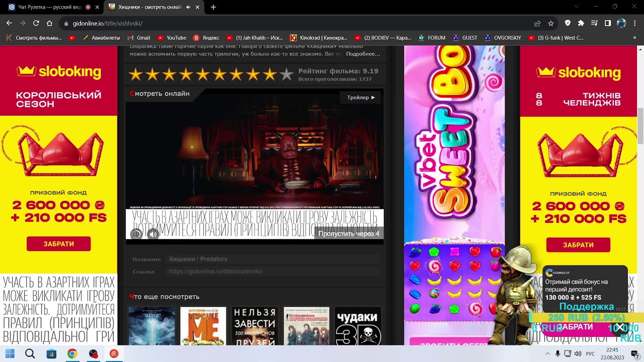Switch the РУС keyboard language
The image size is (644, 362).
point(591,353)
